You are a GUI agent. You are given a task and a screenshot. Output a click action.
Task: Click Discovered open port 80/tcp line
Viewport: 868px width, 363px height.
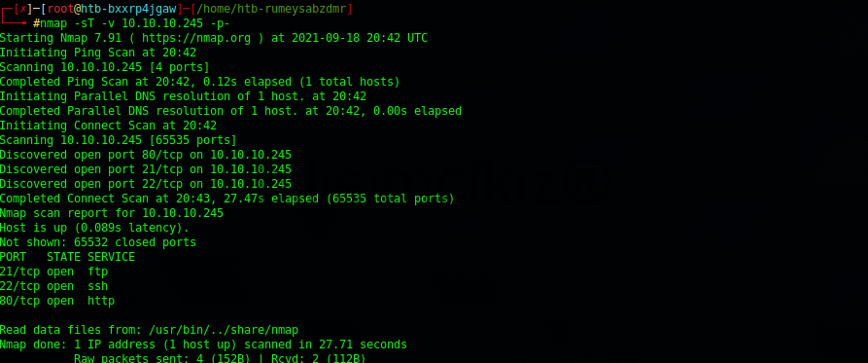(146, 155)
